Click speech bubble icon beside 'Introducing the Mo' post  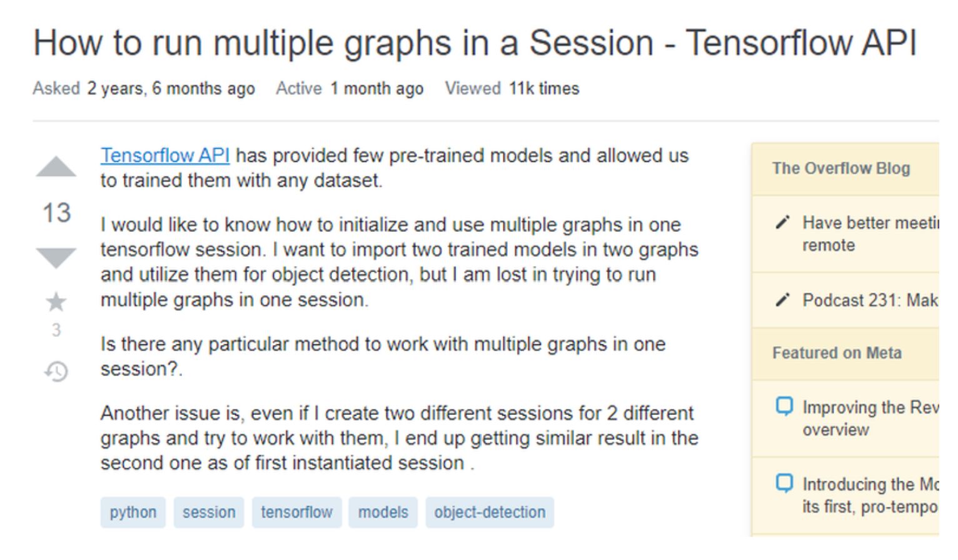click(784, 483)
